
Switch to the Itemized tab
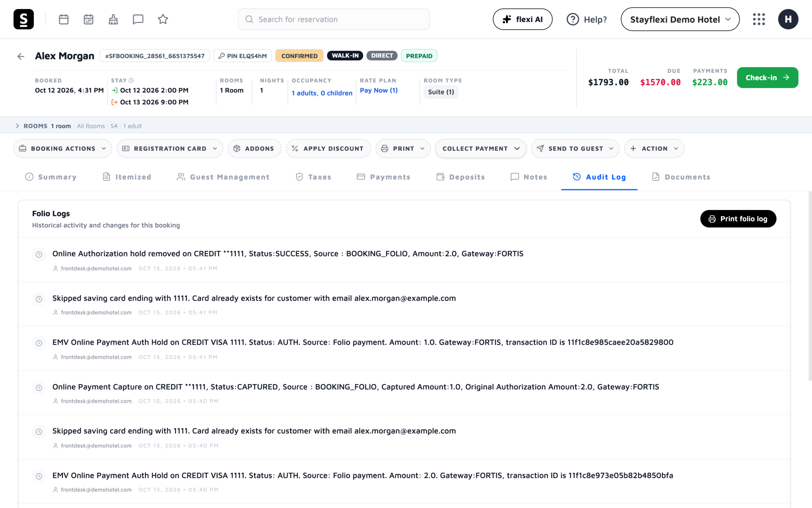click(127, 177)
